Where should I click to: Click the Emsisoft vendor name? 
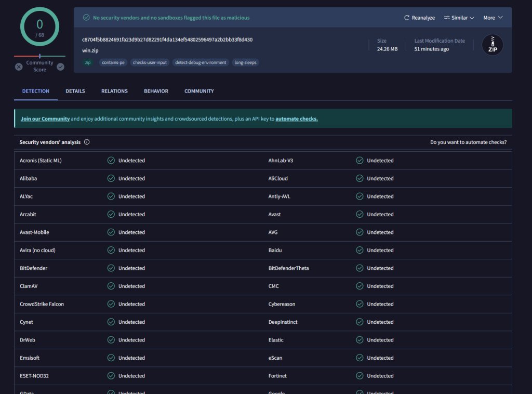click(30, 358)
